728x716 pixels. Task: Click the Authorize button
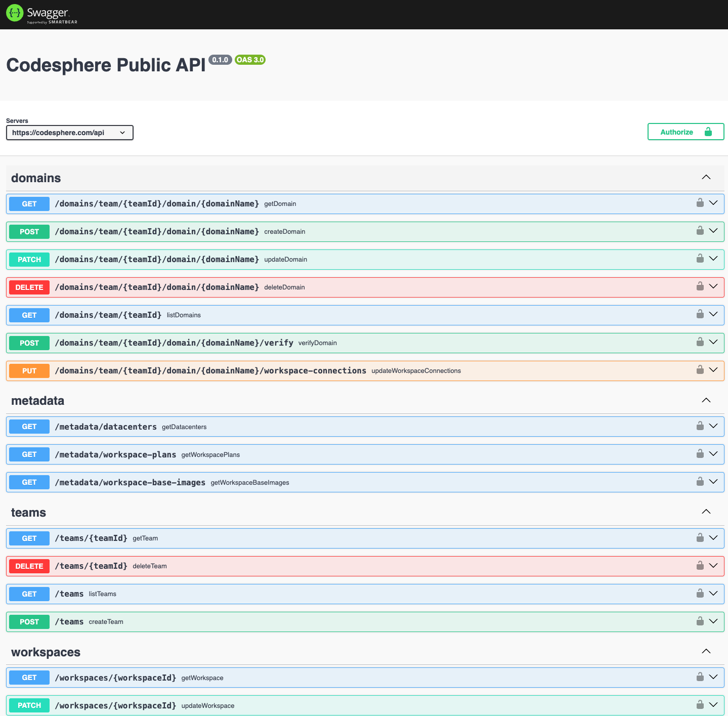point(686,132)
